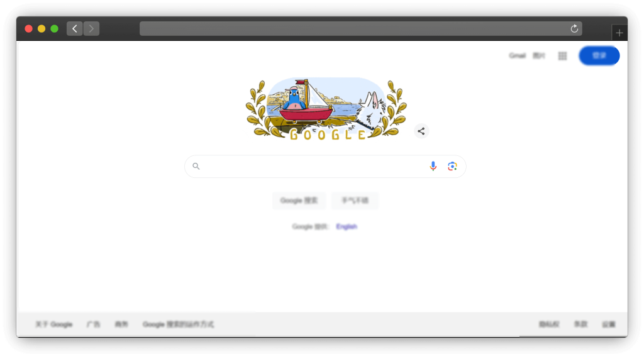
Task: Open How Google Search works footer link
Action: tap(178, 324)
